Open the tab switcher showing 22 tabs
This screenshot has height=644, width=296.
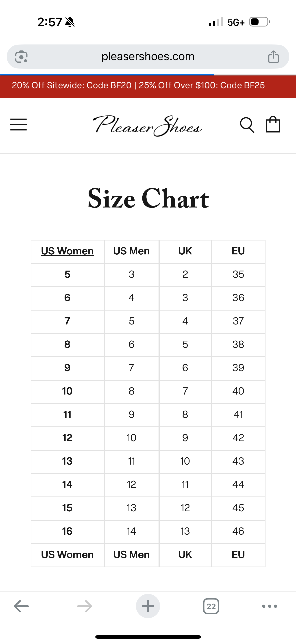point(211,606)
